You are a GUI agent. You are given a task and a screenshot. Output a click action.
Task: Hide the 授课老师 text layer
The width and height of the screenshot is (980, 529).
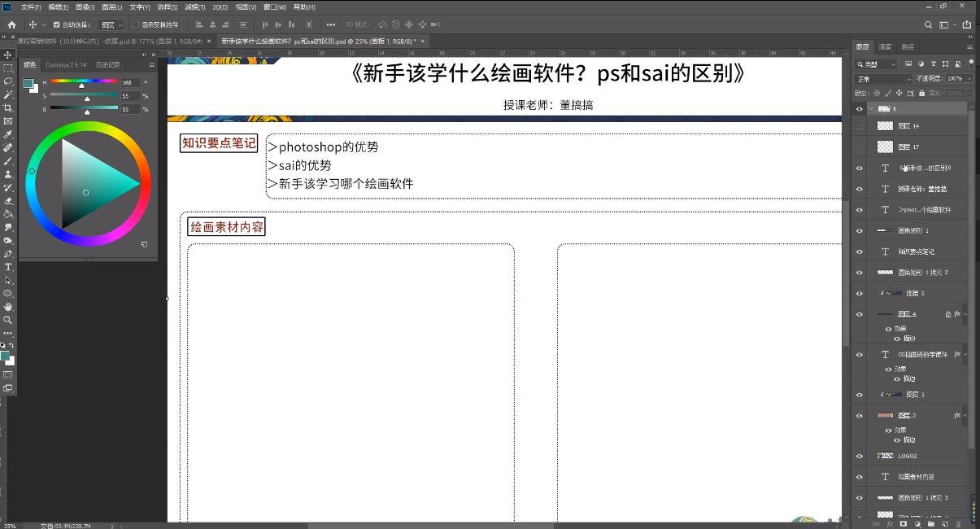pyautogui.click(x=860, y=189)
